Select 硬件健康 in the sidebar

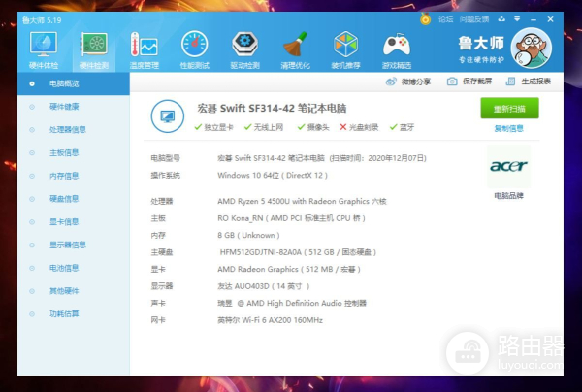pos(65,106)
